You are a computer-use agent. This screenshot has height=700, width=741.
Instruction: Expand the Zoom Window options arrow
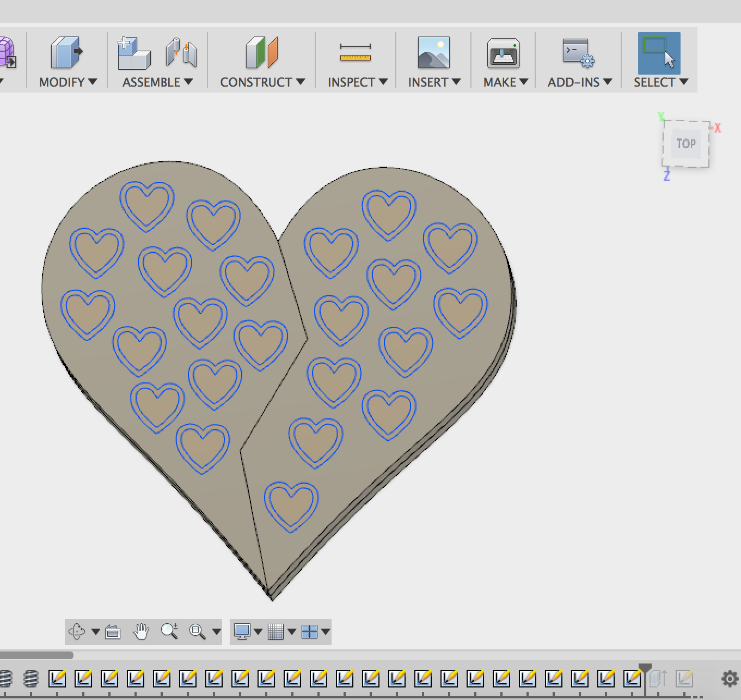coord(217,632)
